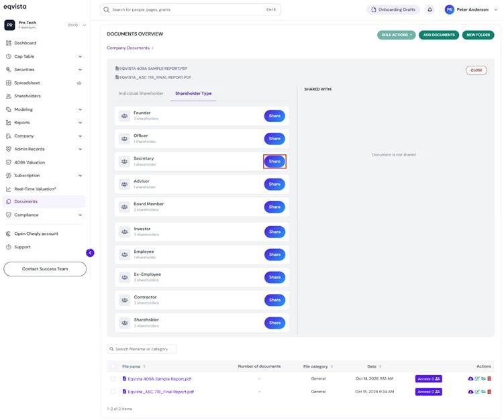Open Access button for Eqvista_ASC 718_Final Report
The image size is (504, 420).
tap(428, 392)
